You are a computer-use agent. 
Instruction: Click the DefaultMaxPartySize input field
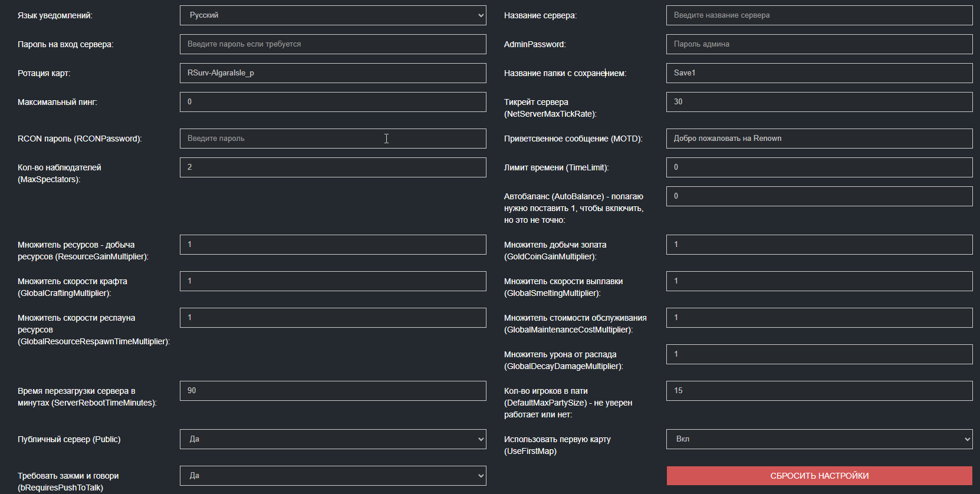point(819,391)
